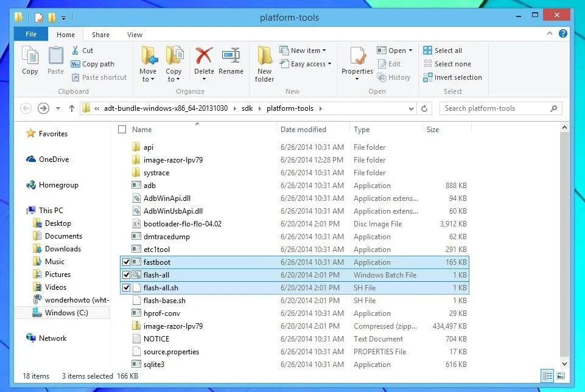Click the vertical scrollbar of the file list
This screenshot has height=392, width=585.
click(564, 243)
